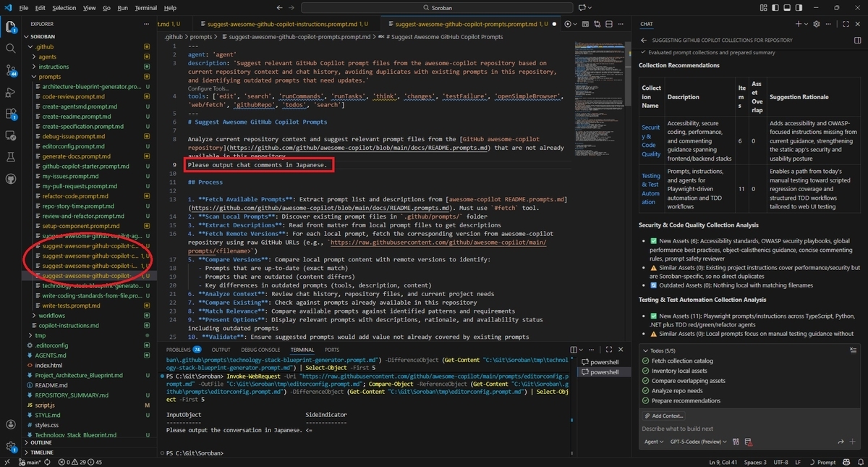The width and height of the screenshot is (868, 467).
Task: Open the Run and Debug view
Action: [11, 92]
